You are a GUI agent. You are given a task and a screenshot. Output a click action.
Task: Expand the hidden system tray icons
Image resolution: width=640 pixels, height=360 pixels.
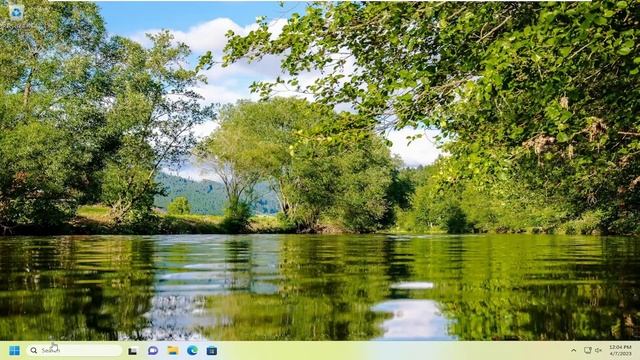[573, 351]
